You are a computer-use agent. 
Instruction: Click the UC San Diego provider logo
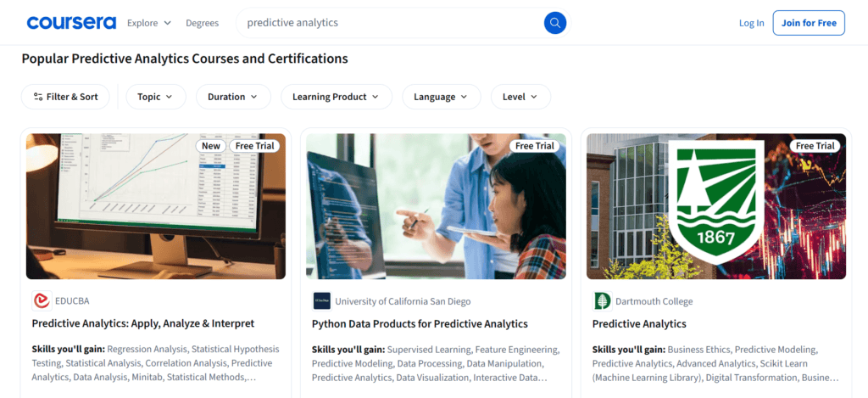pos(321,301)
